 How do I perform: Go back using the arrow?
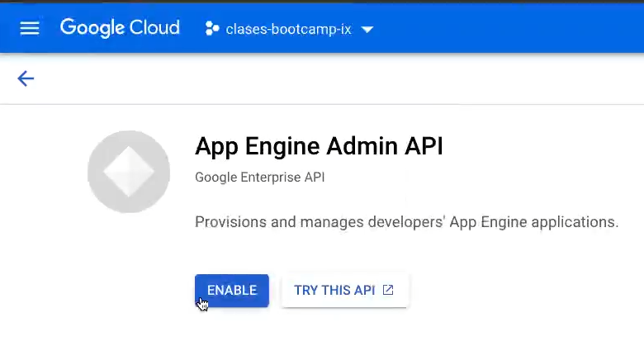tap(26, 78)
